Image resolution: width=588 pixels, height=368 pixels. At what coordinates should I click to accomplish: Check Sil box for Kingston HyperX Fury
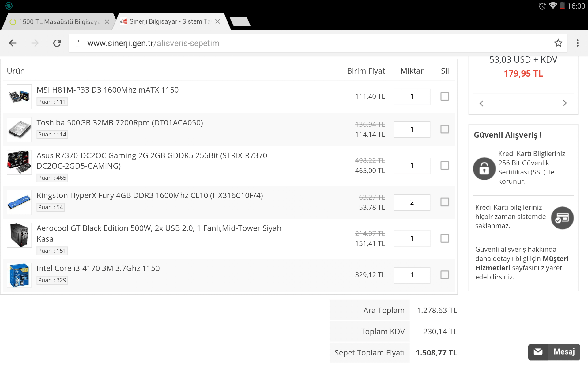click(x=445, y=202)
